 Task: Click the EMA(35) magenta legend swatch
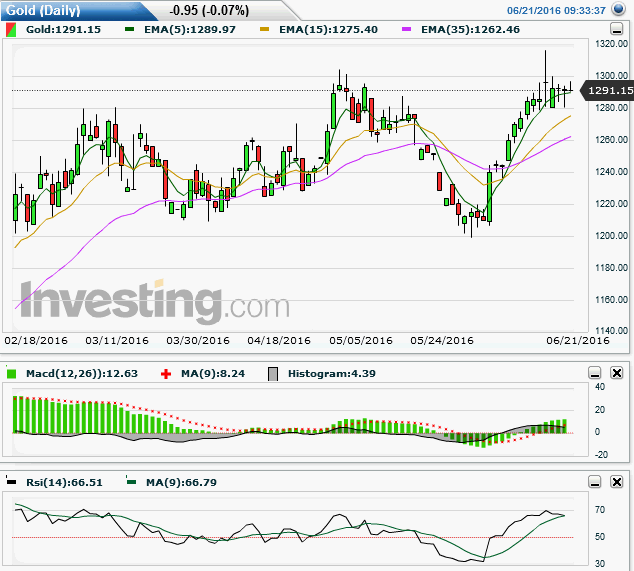(407, 29)
